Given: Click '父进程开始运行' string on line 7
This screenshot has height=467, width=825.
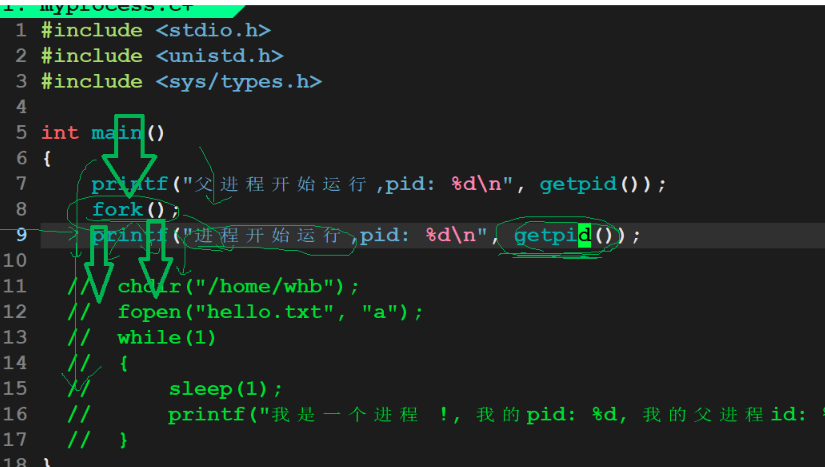Looking at the screenshot, I should (x=280, y=184).
